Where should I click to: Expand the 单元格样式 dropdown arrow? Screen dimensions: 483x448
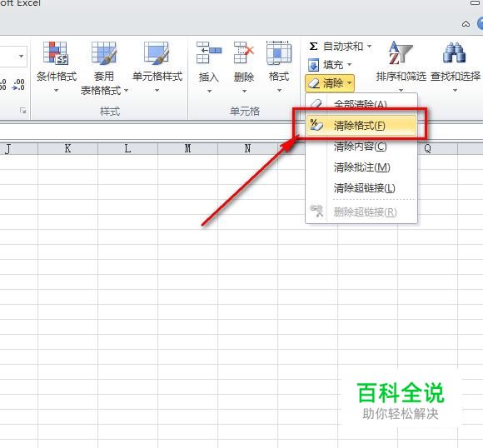157,91
